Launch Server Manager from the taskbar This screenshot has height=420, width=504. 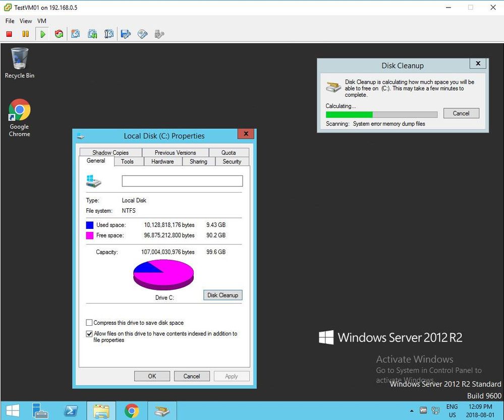(x=40, y=411)
